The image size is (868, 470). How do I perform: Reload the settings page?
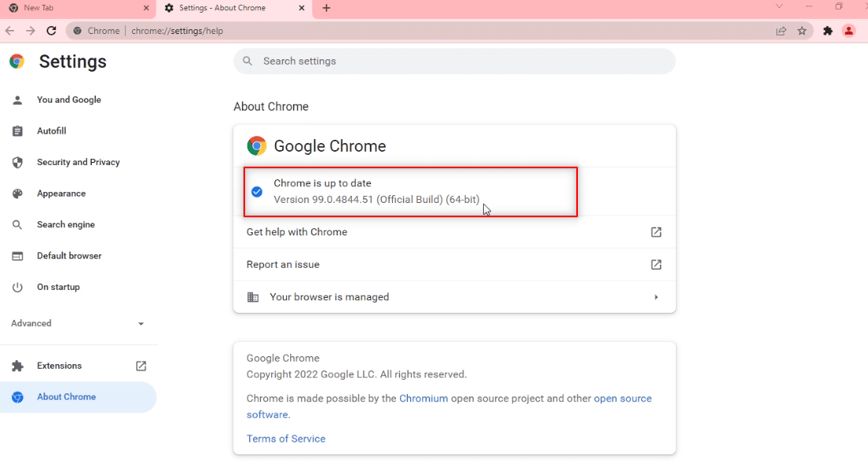tap(51, 31)
